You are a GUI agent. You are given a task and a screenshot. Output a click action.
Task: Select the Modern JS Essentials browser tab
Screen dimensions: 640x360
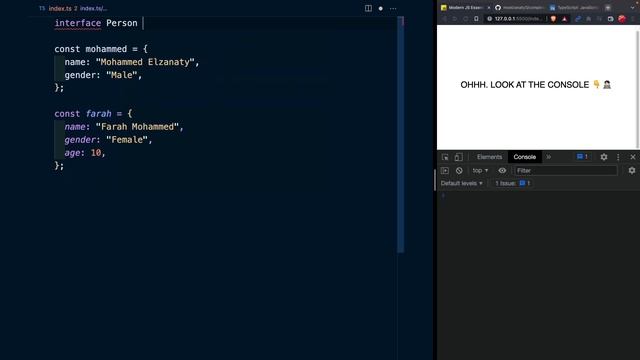point(465,8)
